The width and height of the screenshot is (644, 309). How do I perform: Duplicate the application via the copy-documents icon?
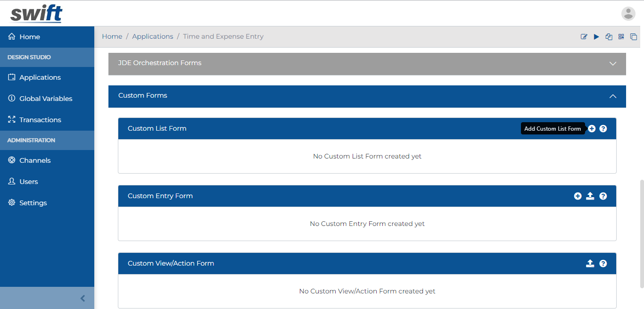[609, 36]
